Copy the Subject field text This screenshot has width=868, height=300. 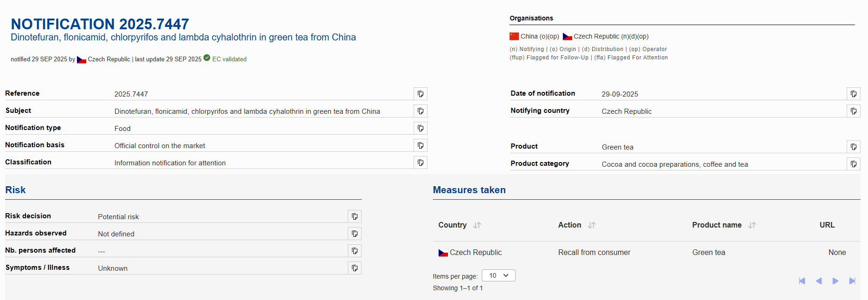[x=421, y=111]
